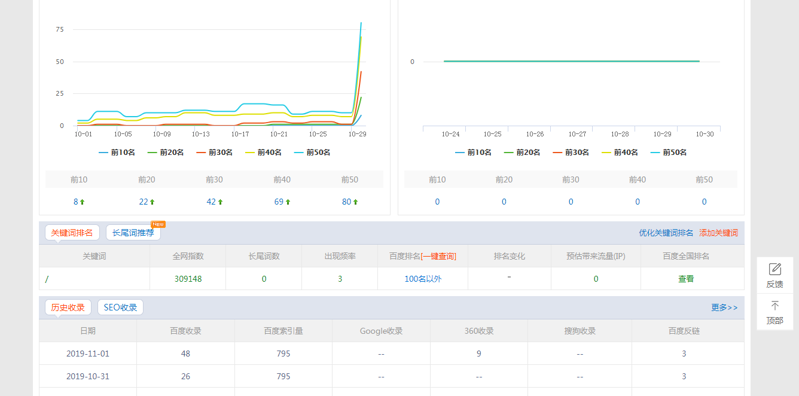
Task: Click the 100名以外 ranking link
Action: coord(423,279)
